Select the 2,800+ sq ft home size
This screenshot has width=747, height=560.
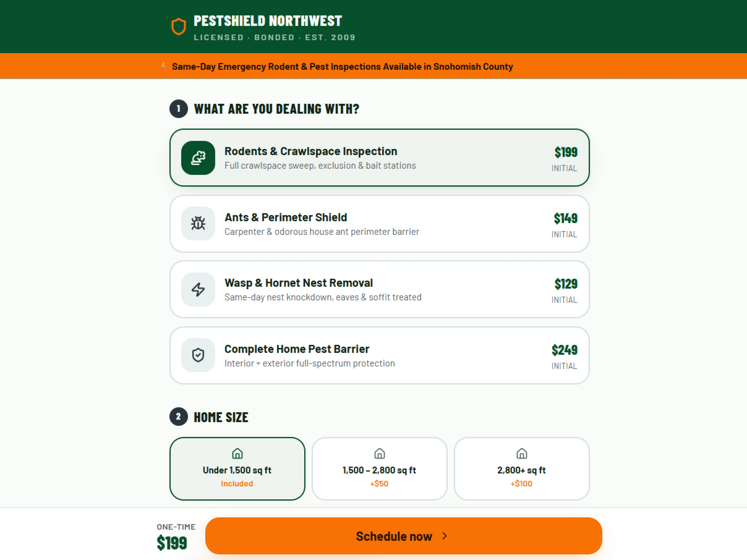click(x=522, y=469)
